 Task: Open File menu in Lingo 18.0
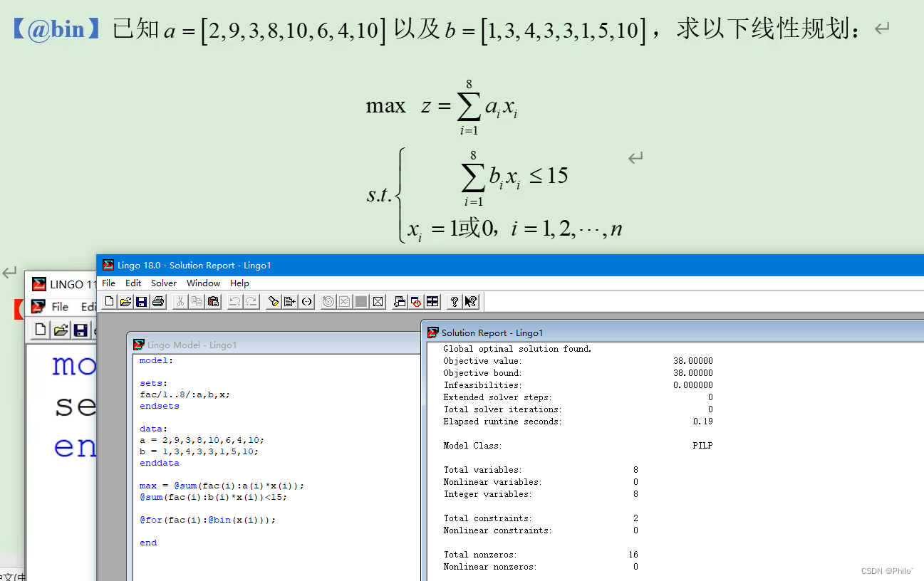tap(108, 283)
